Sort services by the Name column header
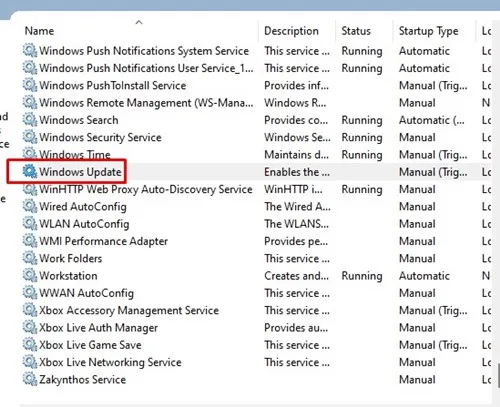The image size is (500, 407). [x=39, y=31]
